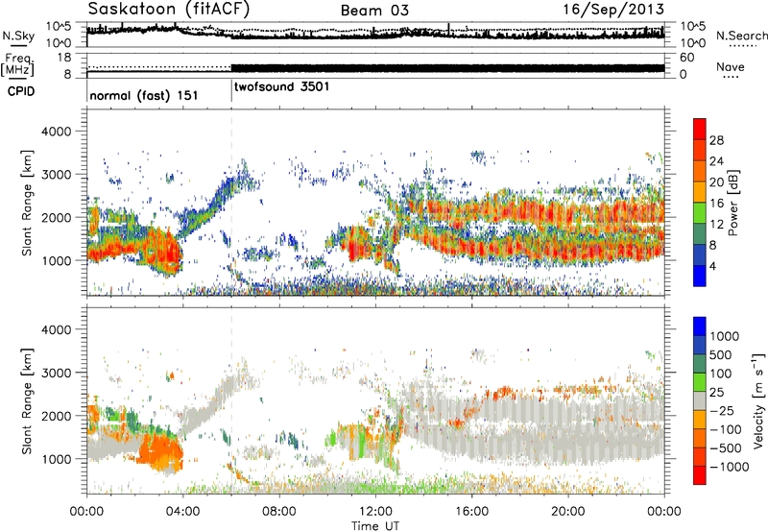Click the velocity colorbar value -25
Screen dimensions: 768x532
point(723,410)
